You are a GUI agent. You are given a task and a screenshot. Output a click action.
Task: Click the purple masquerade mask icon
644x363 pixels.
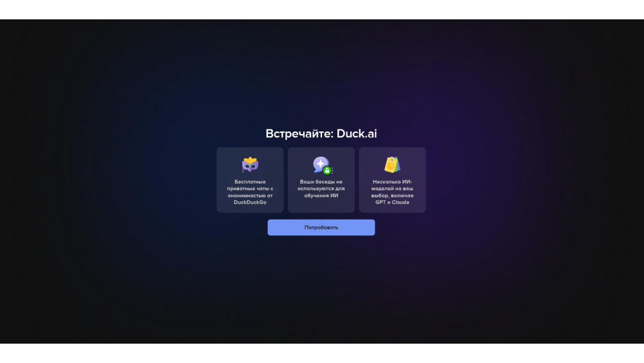(250, 166)
